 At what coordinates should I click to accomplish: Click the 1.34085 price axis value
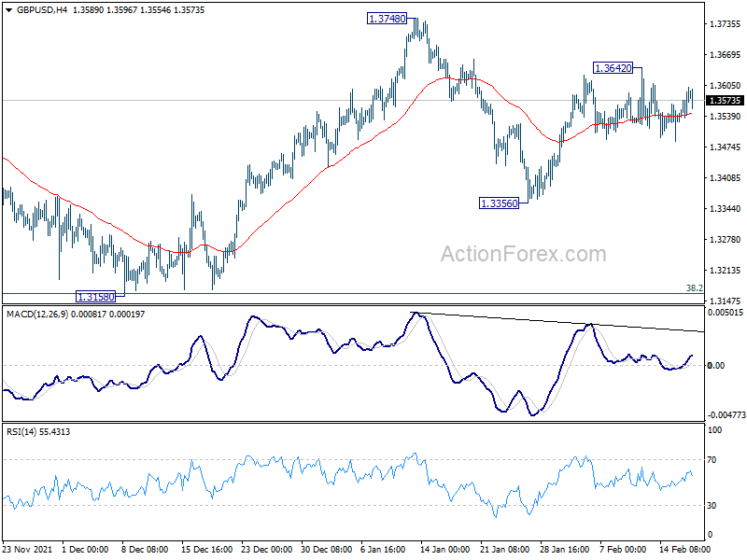click(x=726, y=178)
